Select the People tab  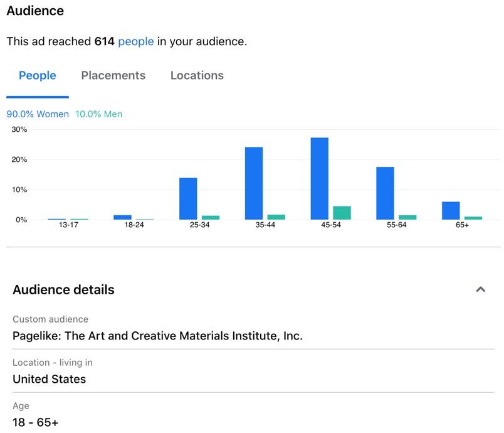click(37, 75)
